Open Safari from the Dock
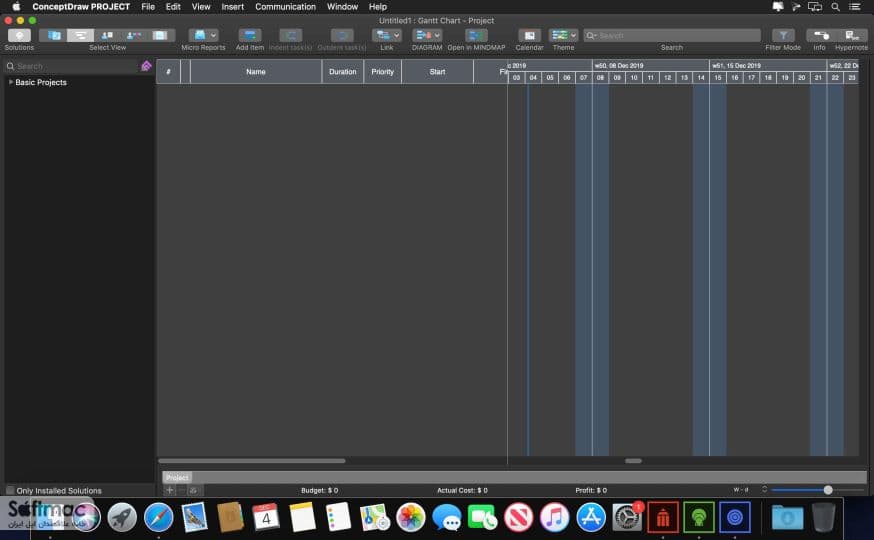This screenshot has width=874, height=540. tap(158, 517)
